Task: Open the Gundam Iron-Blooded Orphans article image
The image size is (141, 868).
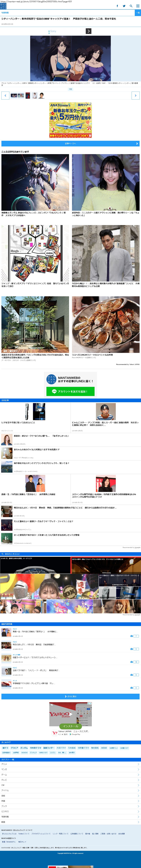Action: [35, 182]
